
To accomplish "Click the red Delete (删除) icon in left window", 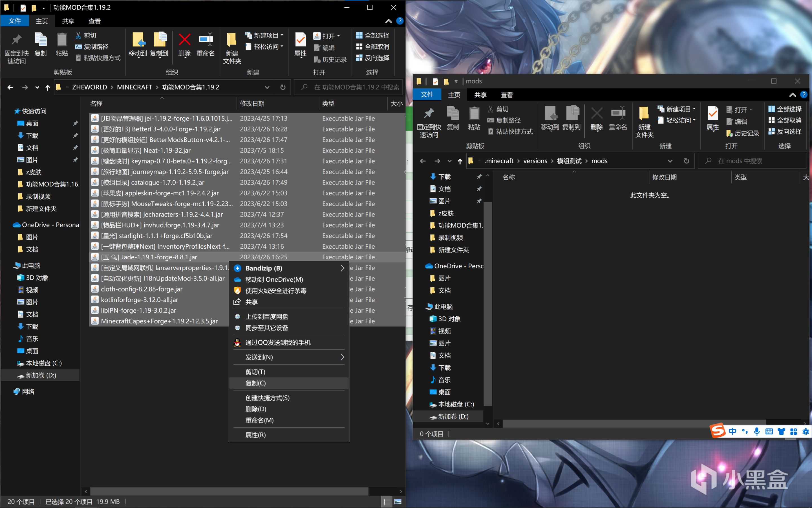I will pyautogui.click(x=184, y=40).
